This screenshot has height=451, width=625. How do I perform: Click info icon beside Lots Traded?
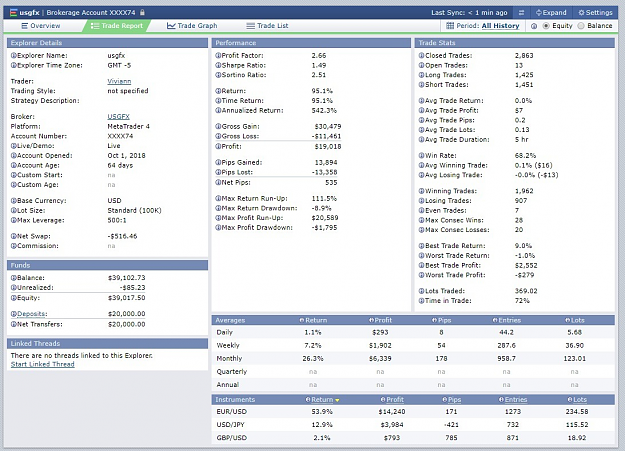pos(421,291)
